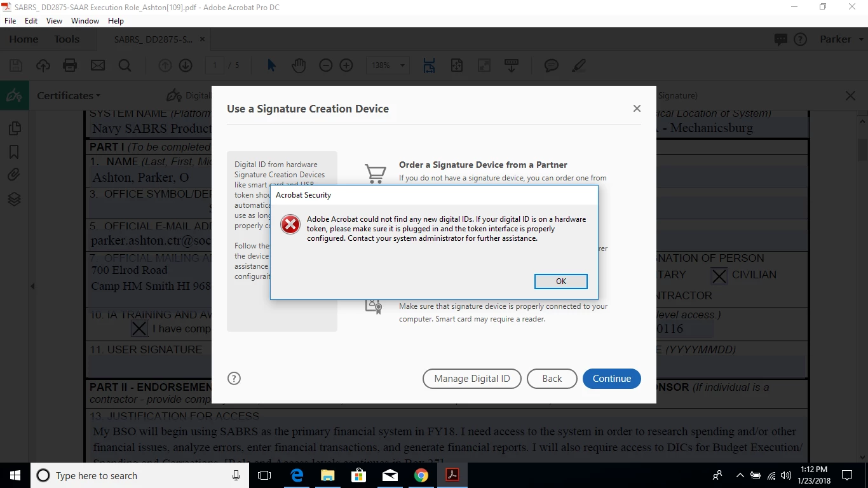Click the full screen mode icon

point(484,65)
